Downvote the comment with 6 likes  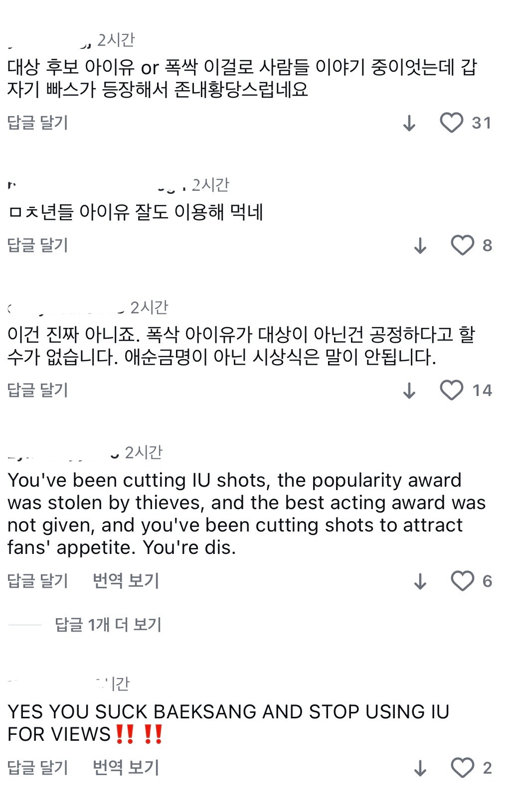point(420,581)
